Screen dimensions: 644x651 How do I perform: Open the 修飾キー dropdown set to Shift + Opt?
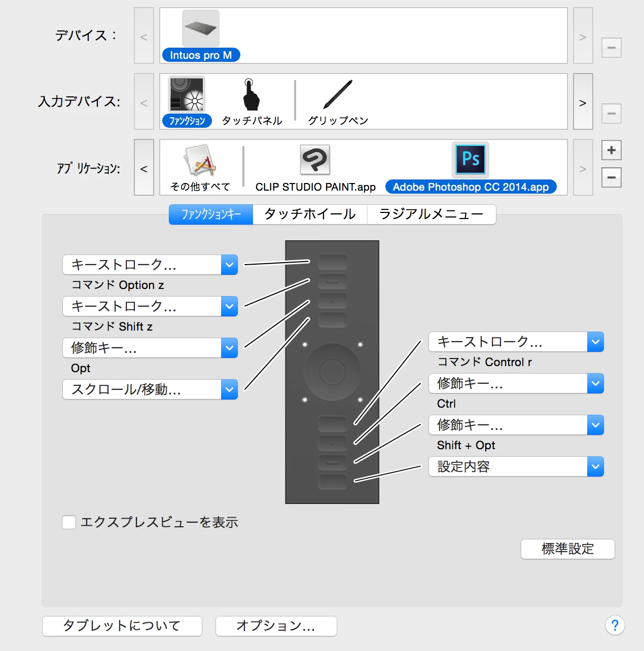(516, 425)
